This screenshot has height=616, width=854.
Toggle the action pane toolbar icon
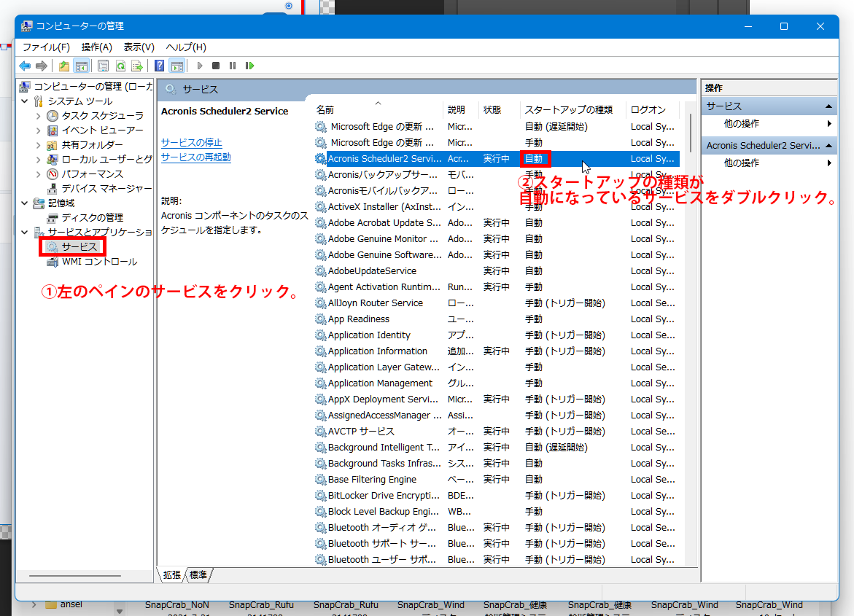click(x=177, y=66)
